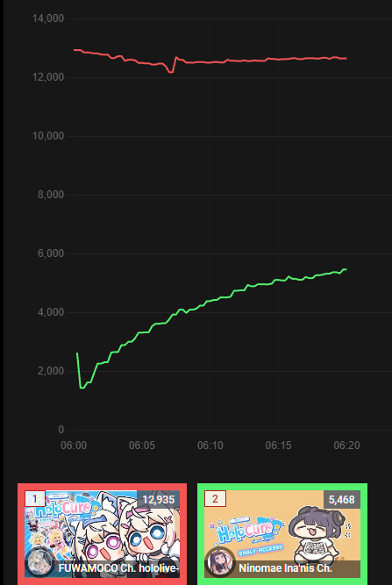Click the green line's low point after 06:00
This screenshot has width=392, height=585.
pyautogui.click(x=82, y=388)
